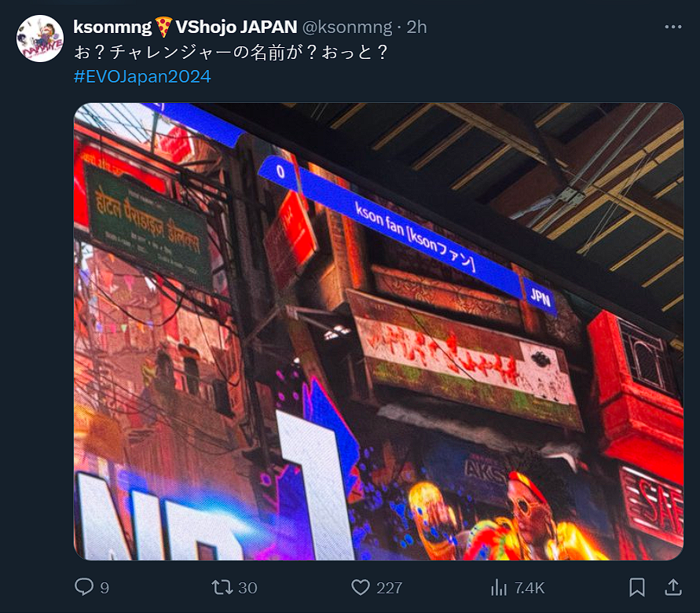Like the tweet with heart icon
Viewport: 700px width, 613px height.
pyautogui.click(x=361, y=587)
